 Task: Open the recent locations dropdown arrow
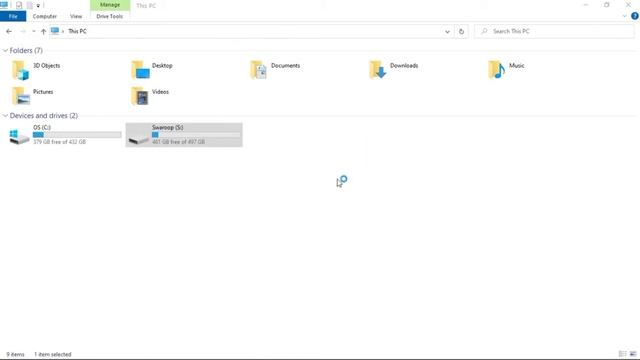[x=33, y=31]
